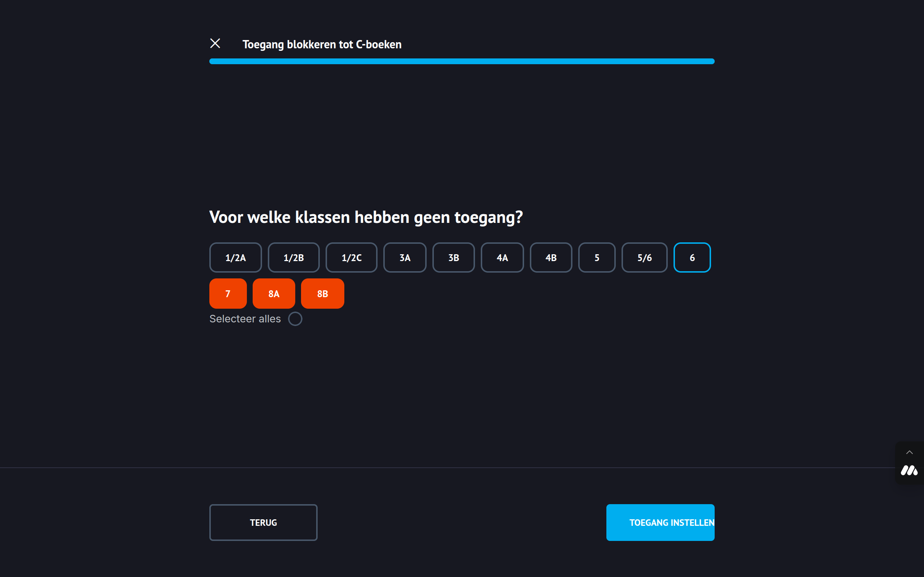Deselect orange class 8A
The height and width of the screenshot is (577, 924).
coord(274,294)
